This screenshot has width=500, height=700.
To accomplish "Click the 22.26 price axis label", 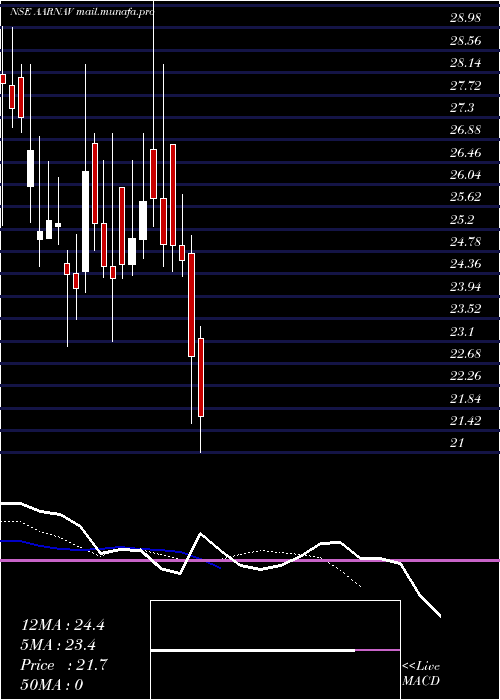I will click(x=465, y=375).
